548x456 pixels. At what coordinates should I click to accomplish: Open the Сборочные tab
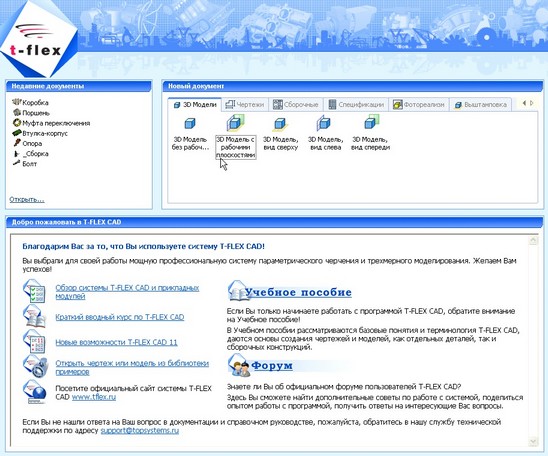(x=296, y=104)
